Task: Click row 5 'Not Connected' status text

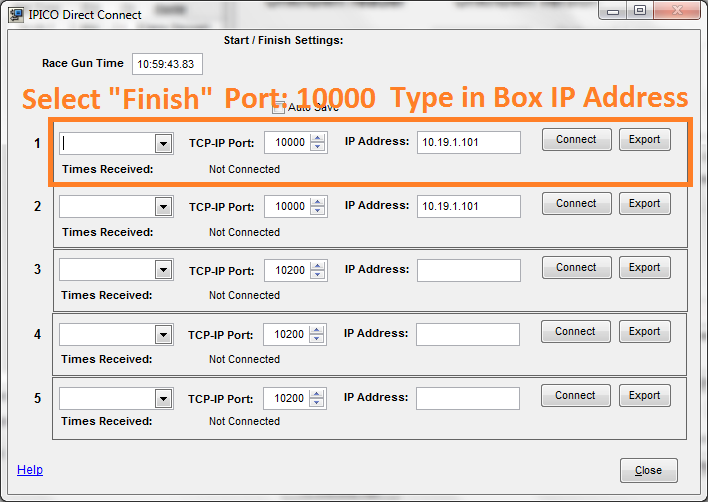Action: click(244, 421)
